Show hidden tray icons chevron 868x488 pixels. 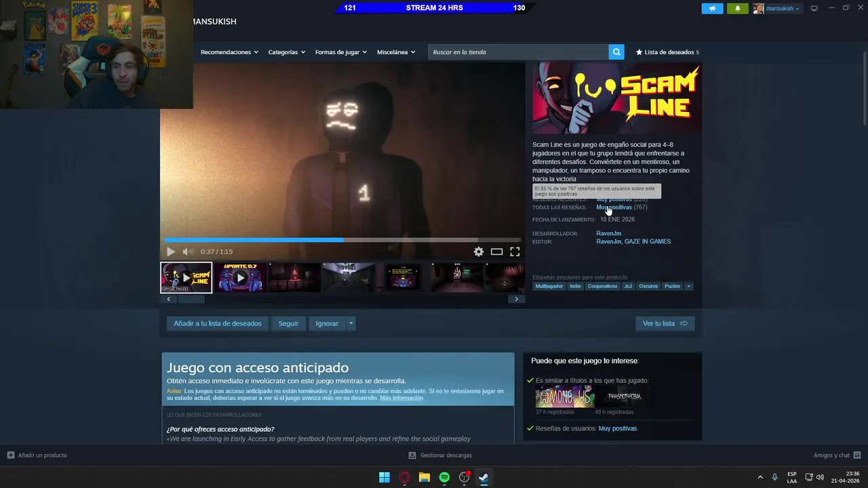760,477
